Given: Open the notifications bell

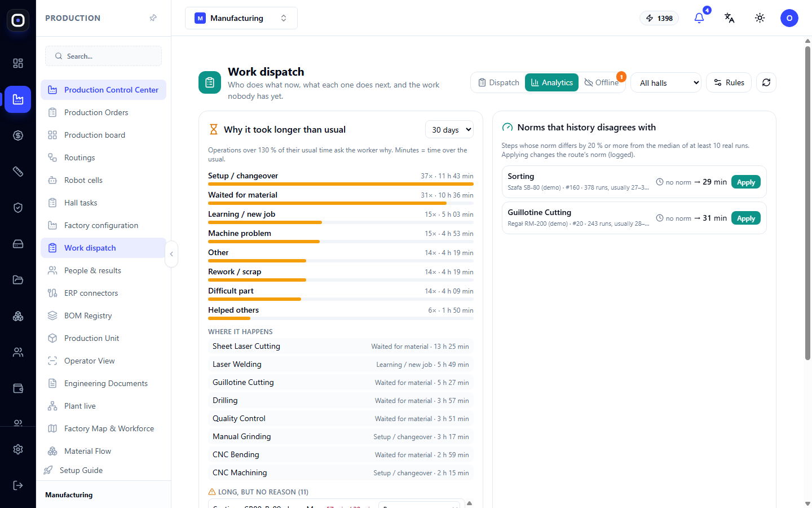Looking at the screenshot, I should [699, 18].
